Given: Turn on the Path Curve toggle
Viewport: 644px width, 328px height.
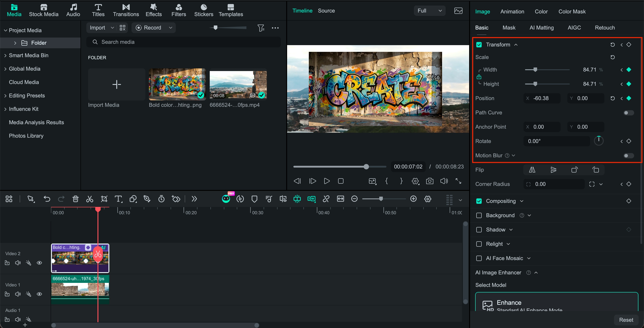Looking at the screenshot, I should click(628, 113).
